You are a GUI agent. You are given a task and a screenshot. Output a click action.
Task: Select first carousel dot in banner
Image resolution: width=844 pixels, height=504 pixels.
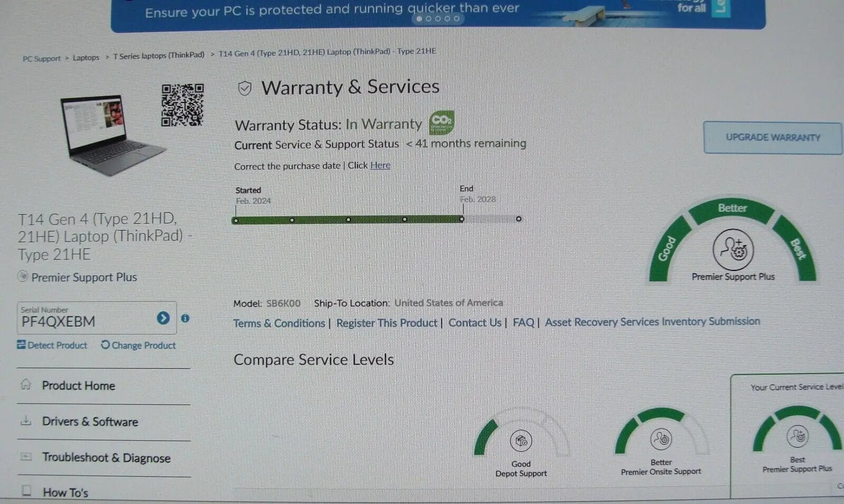pos(419,18)
